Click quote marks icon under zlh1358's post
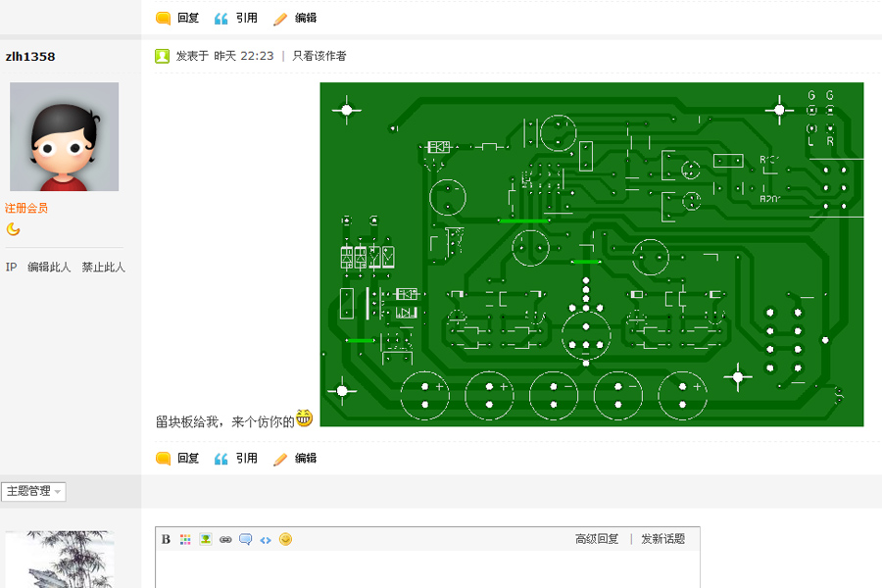 click(221, 460)
